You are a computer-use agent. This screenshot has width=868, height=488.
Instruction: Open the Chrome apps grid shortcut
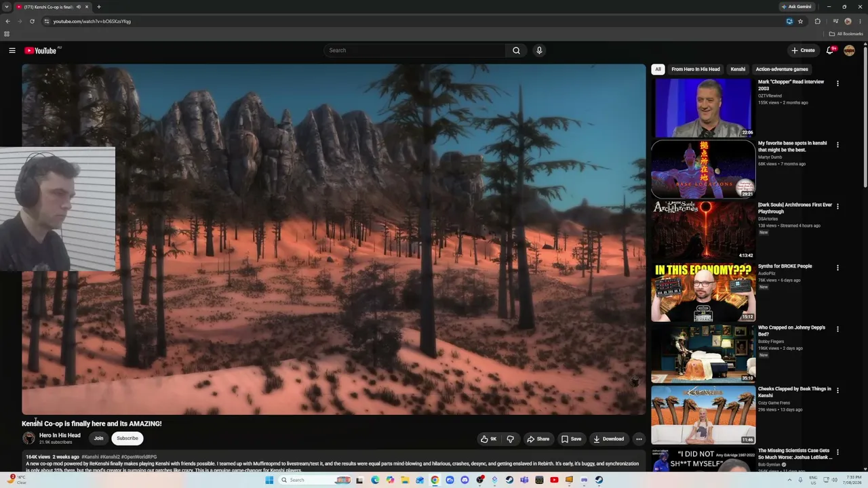(x=7, y=34)
